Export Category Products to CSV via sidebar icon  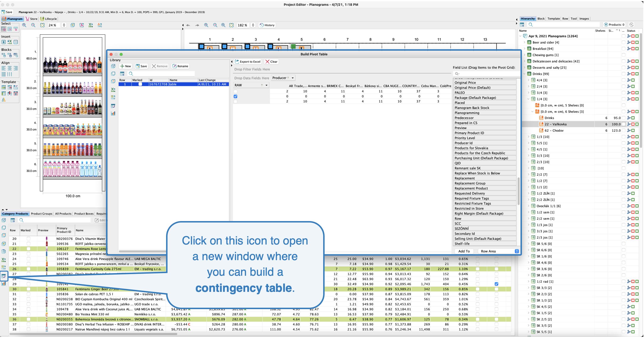coord(4,267)
